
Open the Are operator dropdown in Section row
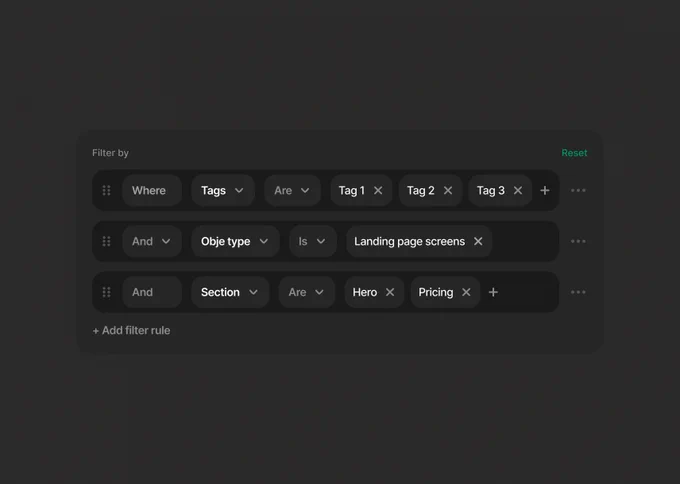tap(307, 292)
